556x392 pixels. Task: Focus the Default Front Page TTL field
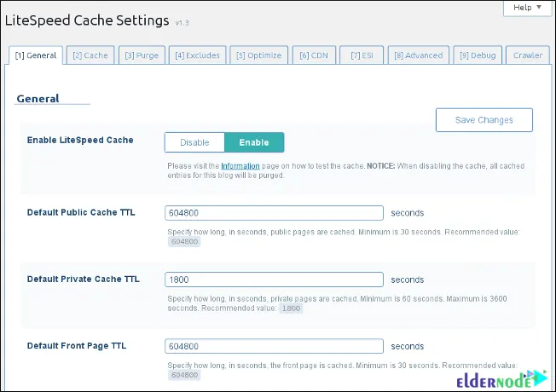click(x=274, y=346)
